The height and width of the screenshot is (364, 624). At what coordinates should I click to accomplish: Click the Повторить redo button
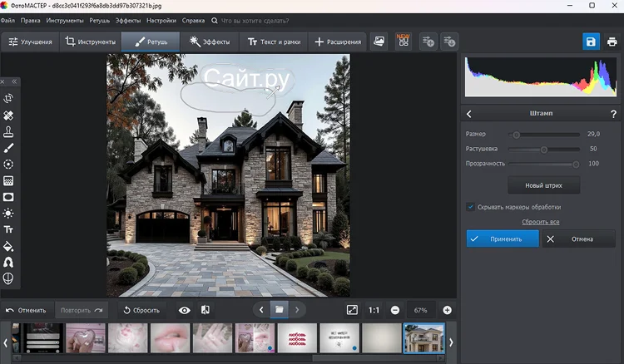tap(82, 310)
